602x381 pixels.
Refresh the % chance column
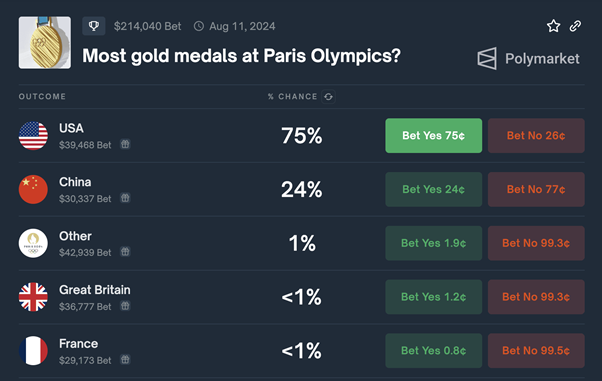328,96
